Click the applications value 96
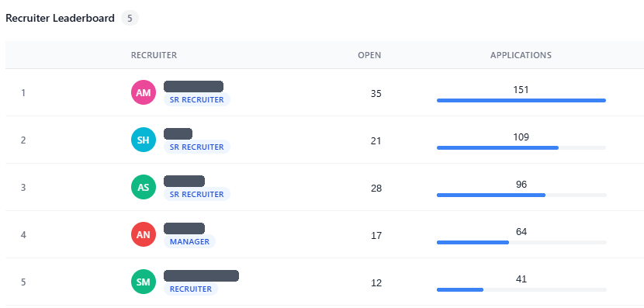644x308 pixels. (521, 185)
